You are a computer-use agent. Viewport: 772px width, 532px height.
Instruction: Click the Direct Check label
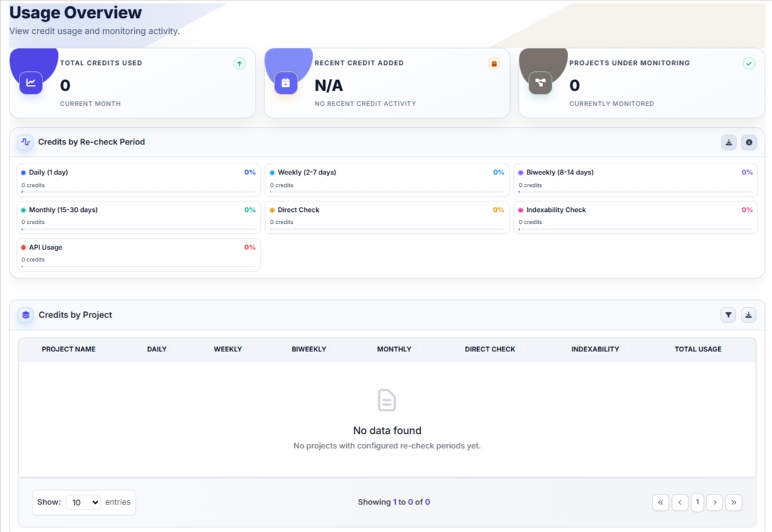click(x=299, y=210)
